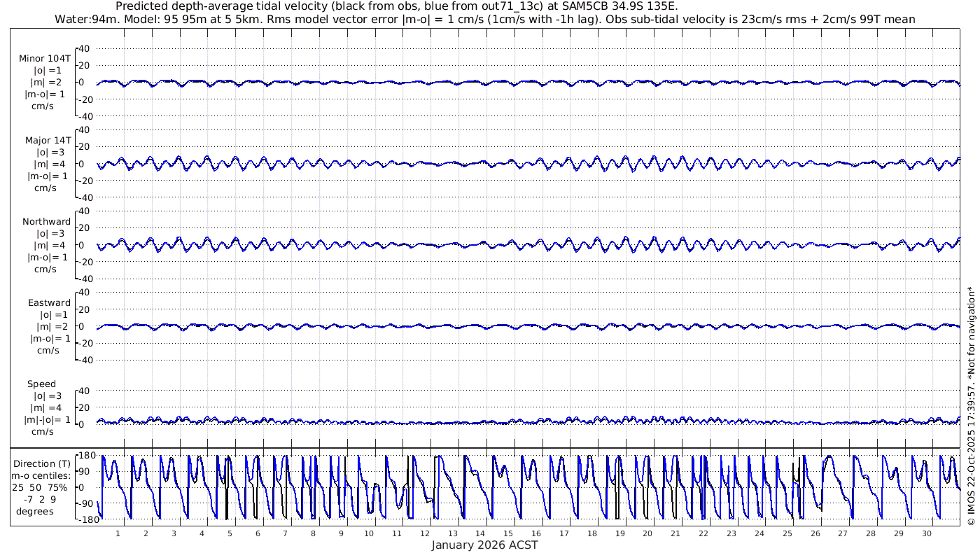Click "|o| =3" under Major 14T
The width and height of the screenshot is (980, 560).
pyautogui.click(x=50, y=152)
